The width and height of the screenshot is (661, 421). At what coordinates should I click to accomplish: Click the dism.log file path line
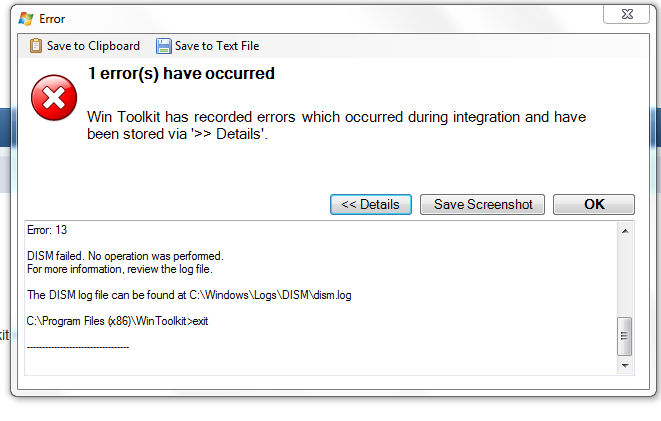(189, 295)
